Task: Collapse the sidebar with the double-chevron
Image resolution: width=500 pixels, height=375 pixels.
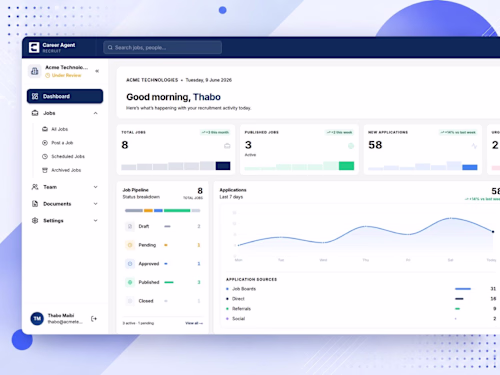Action: [x=97, y=71]
